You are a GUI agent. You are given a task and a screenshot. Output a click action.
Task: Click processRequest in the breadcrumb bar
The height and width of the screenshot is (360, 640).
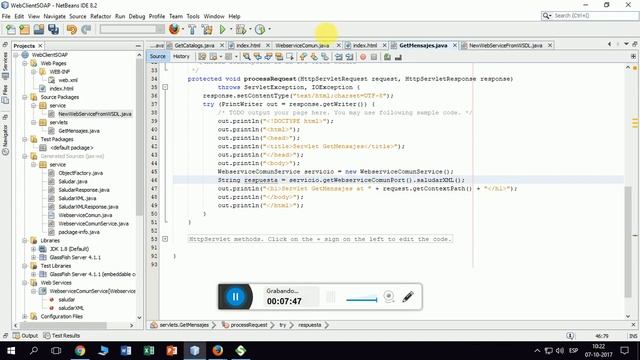(x=249, y=325)
